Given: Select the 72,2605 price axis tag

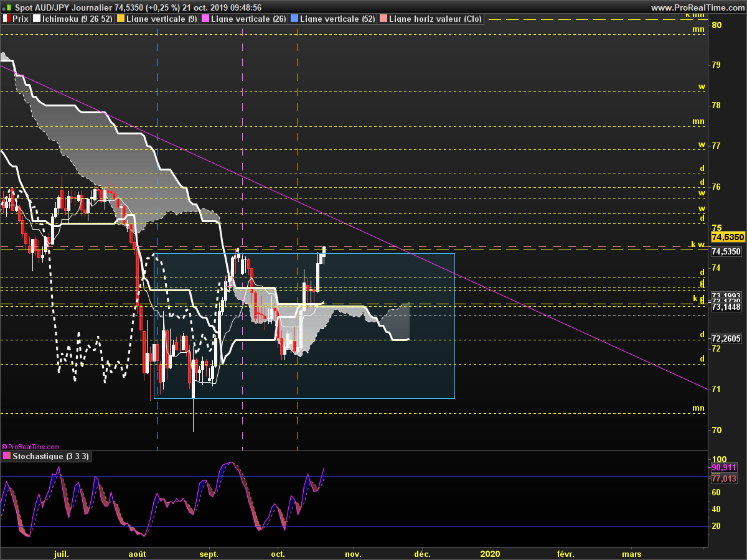Looking at the screenshot, I should coord(727,339).
